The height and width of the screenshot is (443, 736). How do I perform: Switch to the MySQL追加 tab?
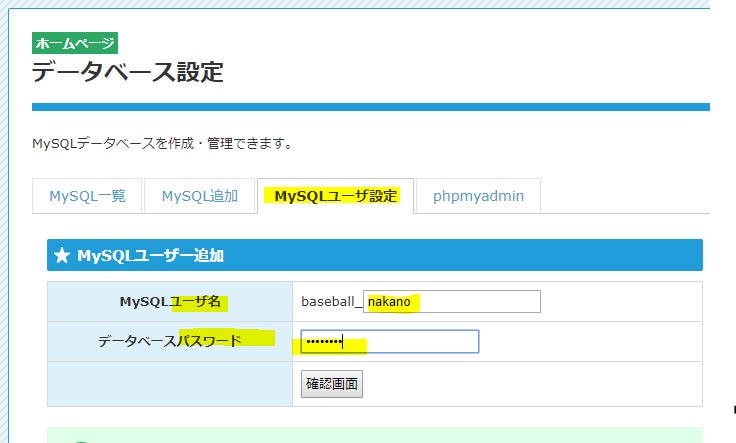199,196
